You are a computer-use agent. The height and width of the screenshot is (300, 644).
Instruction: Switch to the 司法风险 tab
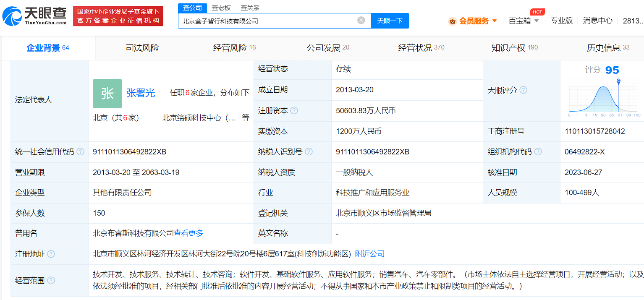pos(142,48)
